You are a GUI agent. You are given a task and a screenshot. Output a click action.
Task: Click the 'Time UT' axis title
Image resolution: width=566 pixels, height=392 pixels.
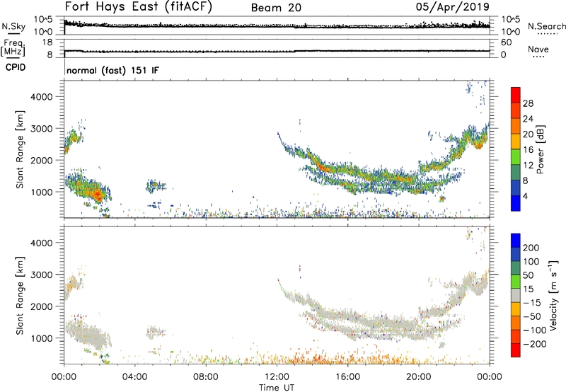[277, 388]
